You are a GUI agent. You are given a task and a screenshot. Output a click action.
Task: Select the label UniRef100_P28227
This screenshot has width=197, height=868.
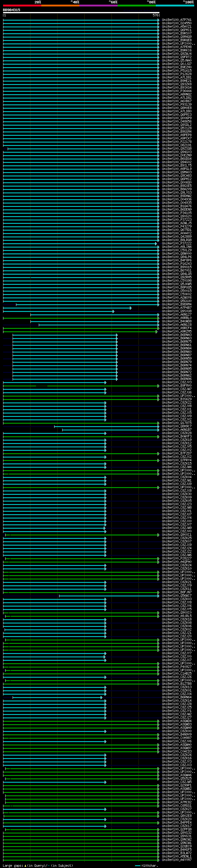click(x=177, y=558)
